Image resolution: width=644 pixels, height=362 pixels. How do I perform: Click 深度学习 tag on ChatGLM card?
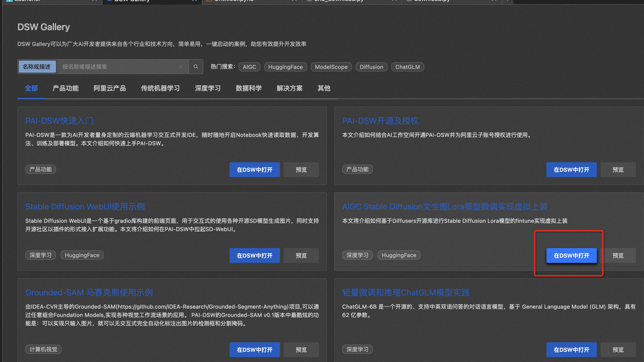point(357,349)
